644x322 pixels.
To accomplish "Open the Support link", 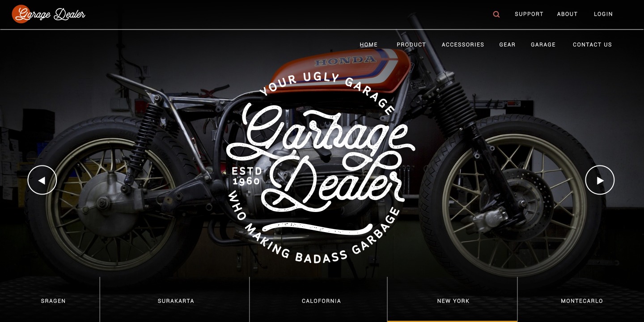I will [x=529, y=14].
